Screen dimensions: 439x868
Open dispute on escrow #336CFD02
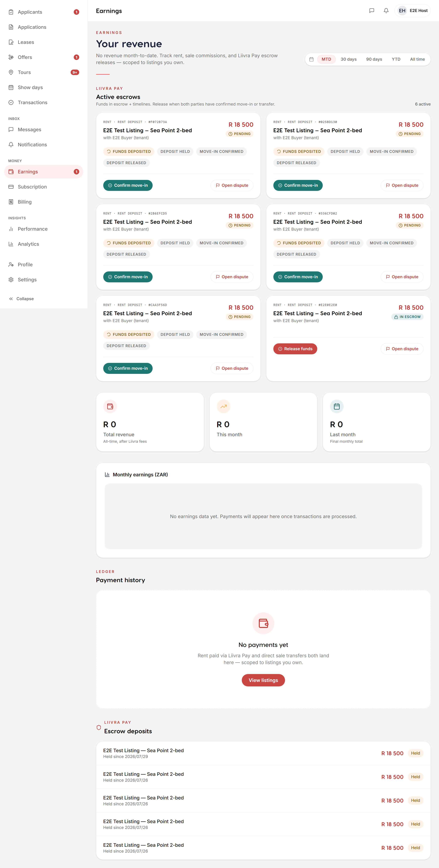(x=402, y=277)
